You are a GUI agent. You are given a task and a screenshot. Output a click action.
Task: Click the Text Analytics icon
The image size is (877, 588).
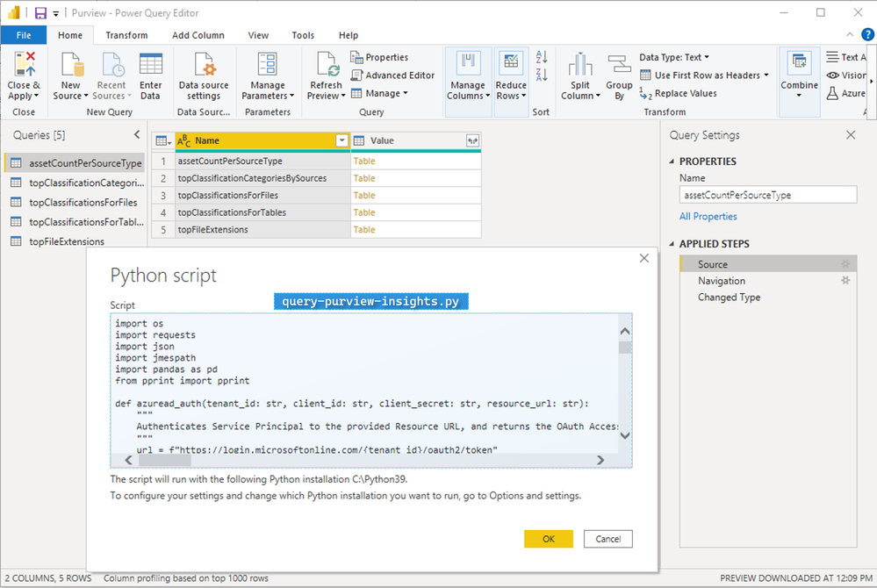[833, 57]
